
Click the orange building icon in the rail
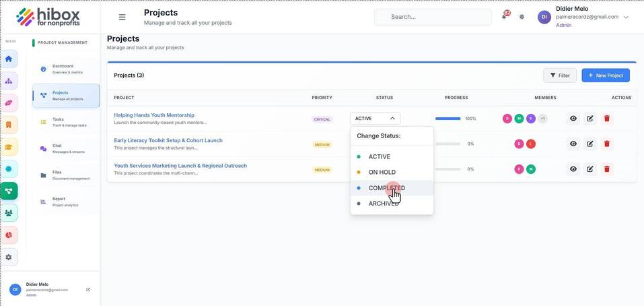9,125
